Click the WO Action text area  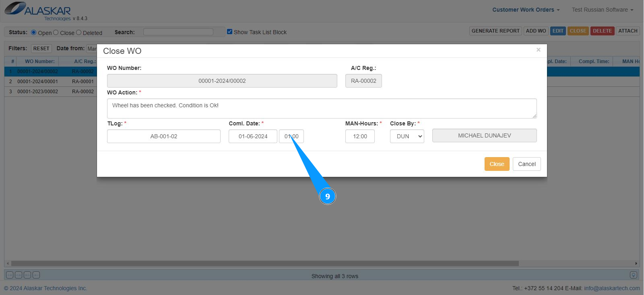(x=322, y=109)
